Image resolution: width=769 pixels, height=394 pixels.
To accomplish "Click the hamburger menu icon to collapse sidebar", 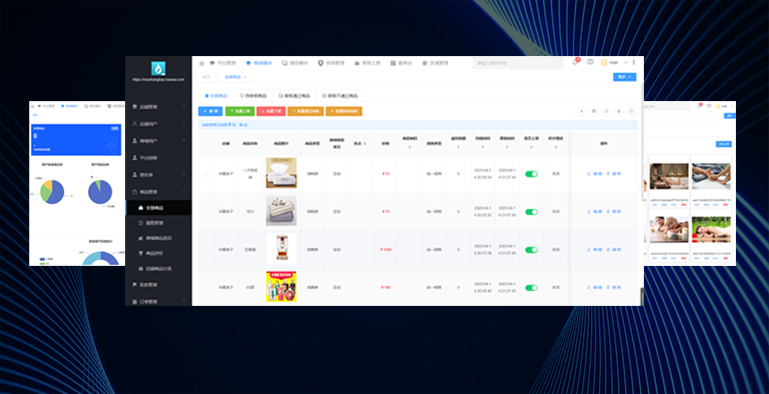I will 202,63.
